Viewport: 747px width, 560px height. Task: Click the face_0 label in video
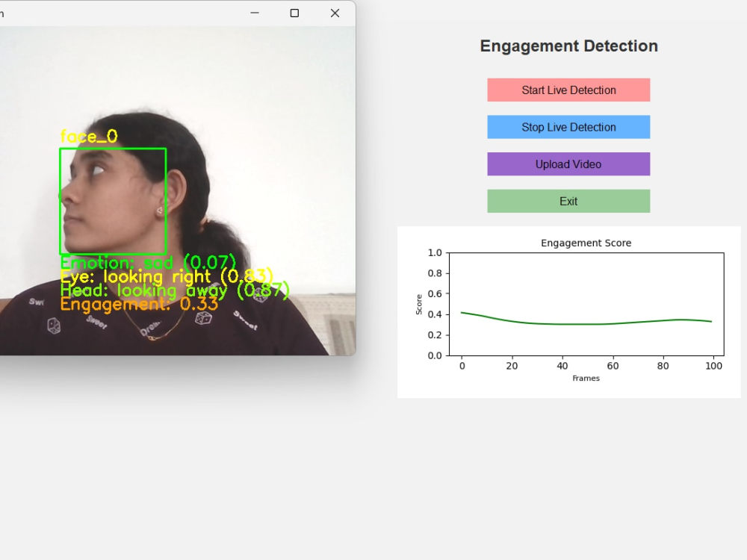pyautogui.click(x=89, y=137)
